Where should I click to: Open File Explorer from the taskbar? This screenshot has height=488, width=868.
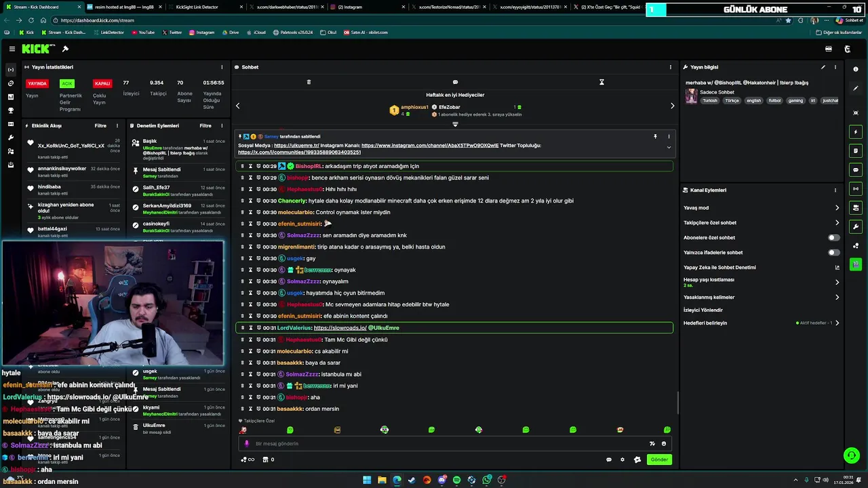tap(382, 480)
